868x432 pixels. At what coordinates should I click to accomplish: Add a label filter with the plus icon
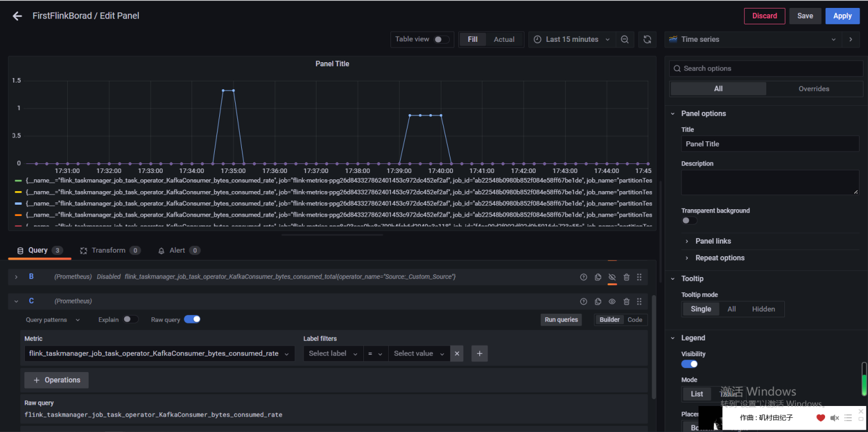pos(479,353)
